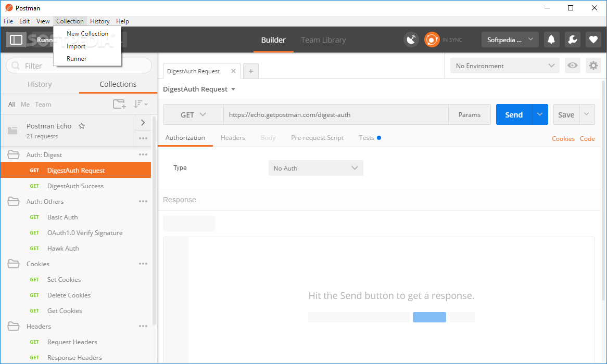This screenshot has width=607, height=364.
Task: Open the Cookies link
Action: click(563, 138)
